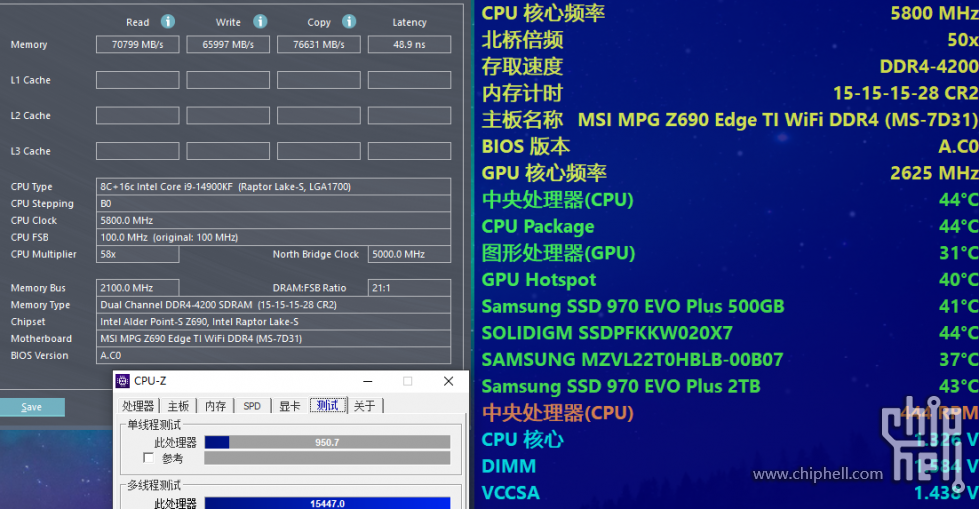The image size is (979, 509).
Task: Click the Save button
Action: point(32,407)
